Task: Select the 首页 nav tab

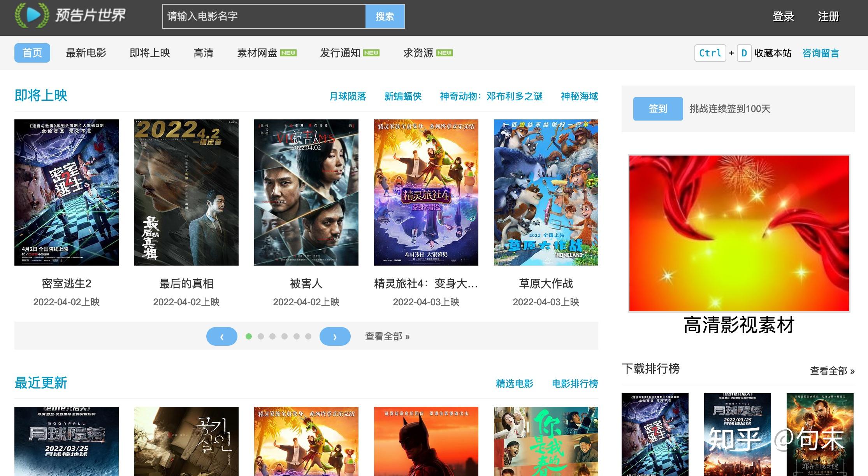Action: pyautogui.click(x=32, y=53)
